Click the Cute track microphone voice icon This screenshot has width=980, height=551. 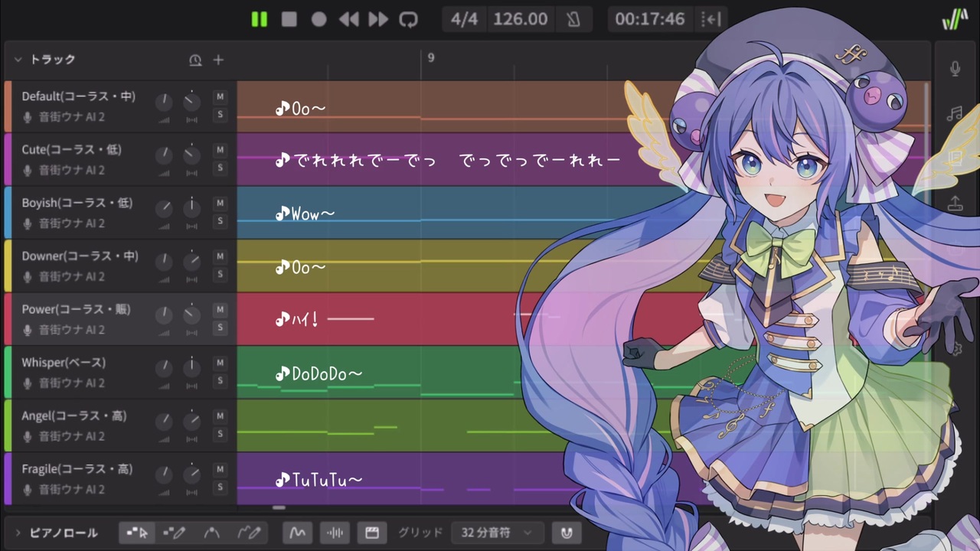click(28, 170)
